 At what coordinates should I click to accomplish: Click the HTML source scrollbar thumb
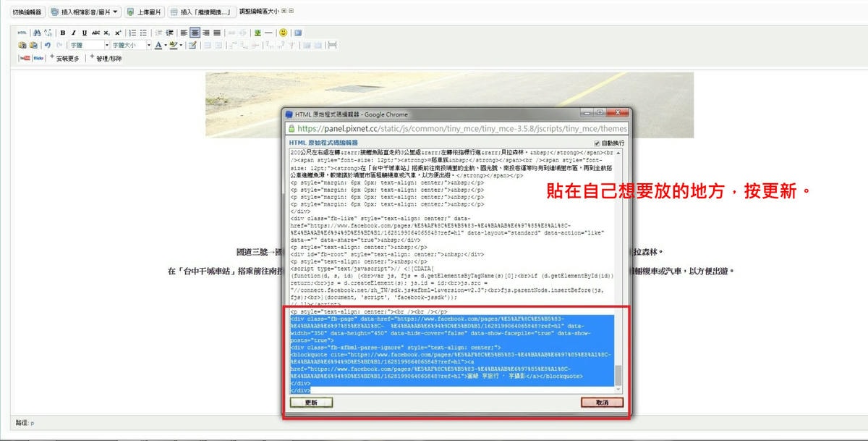pos(618,376)
